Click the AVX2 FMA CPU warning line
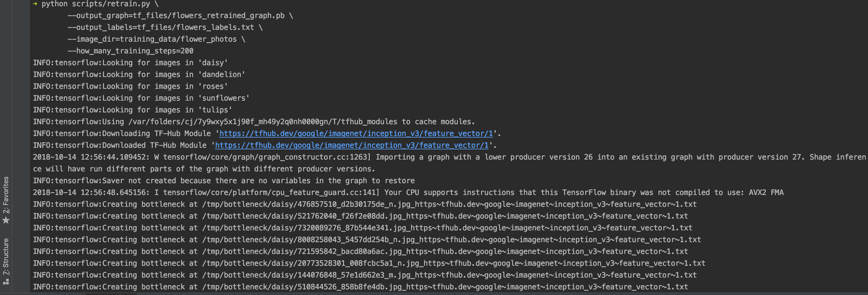 408,193
